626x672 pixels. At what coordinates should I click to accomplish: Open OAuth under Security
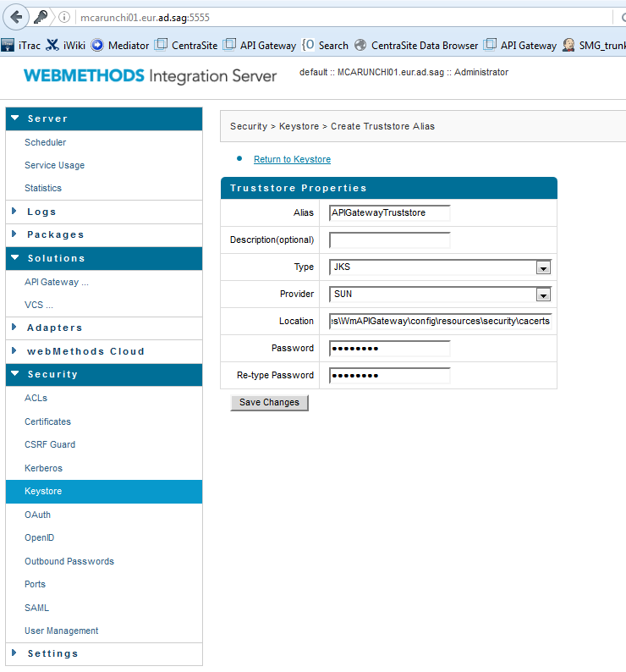(x=37, y=515)
